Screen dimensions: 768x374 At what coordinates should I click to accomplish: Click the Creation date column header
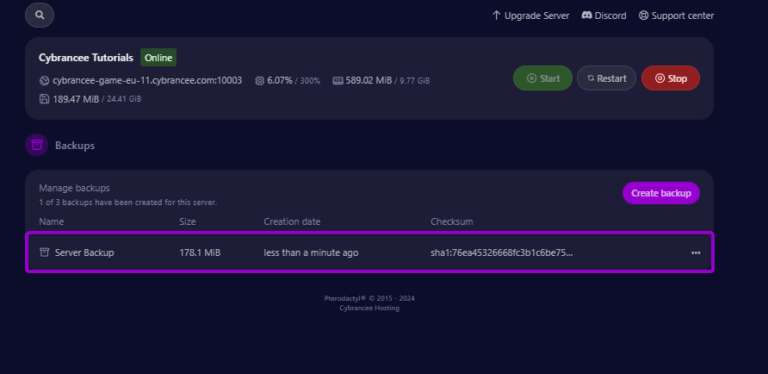[292, 222]
